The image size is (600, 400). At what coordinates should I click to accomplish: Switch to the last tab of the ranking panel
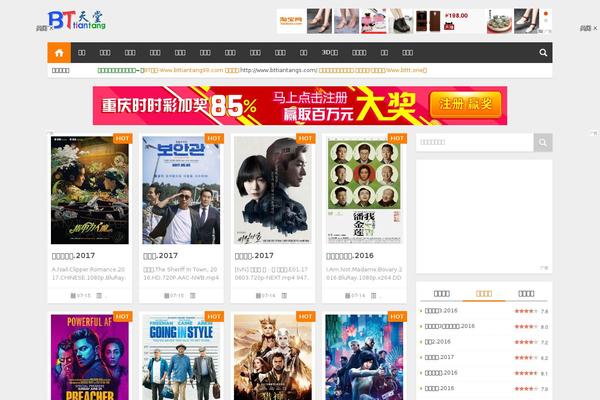point(526,294)
